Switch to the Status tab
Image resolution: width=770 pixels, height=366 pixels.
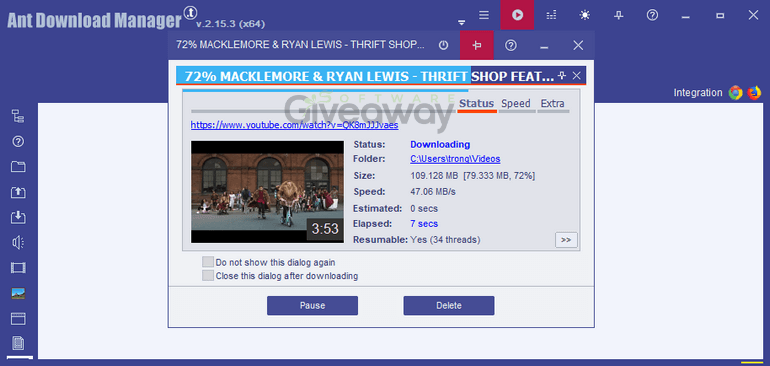coord(476,104)
